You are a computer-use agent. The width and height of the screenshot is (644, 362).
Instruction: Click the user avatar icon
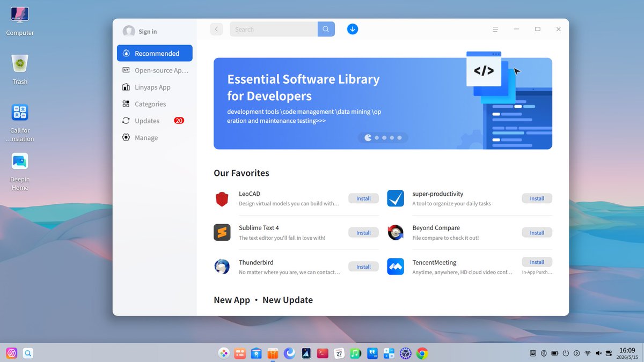129,31
